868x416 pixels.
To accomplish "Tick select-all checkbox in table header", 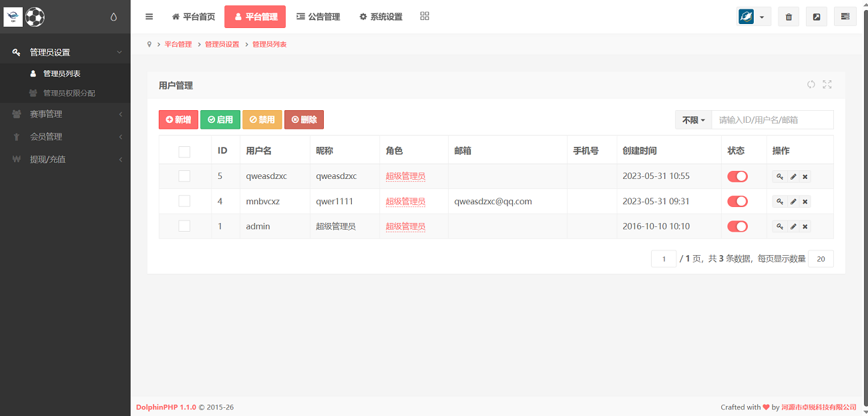I will 184,152.
